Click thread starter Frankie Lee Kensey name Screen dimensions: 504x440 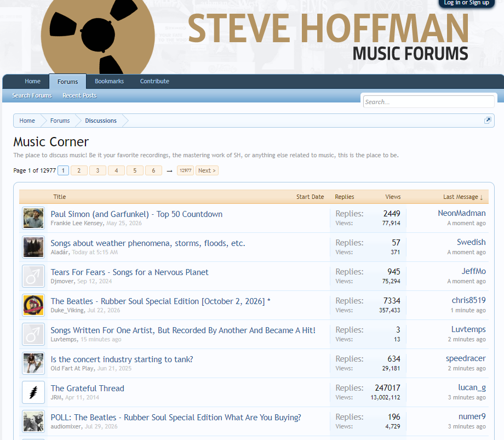point(77,223)
